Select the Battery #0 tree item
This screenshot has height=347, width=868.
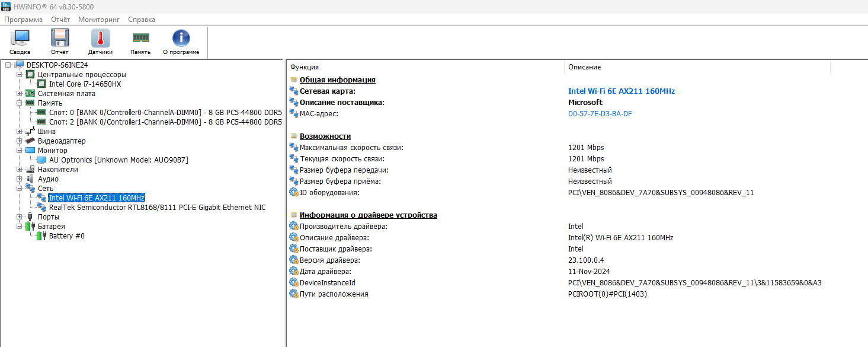pos(66,236)
